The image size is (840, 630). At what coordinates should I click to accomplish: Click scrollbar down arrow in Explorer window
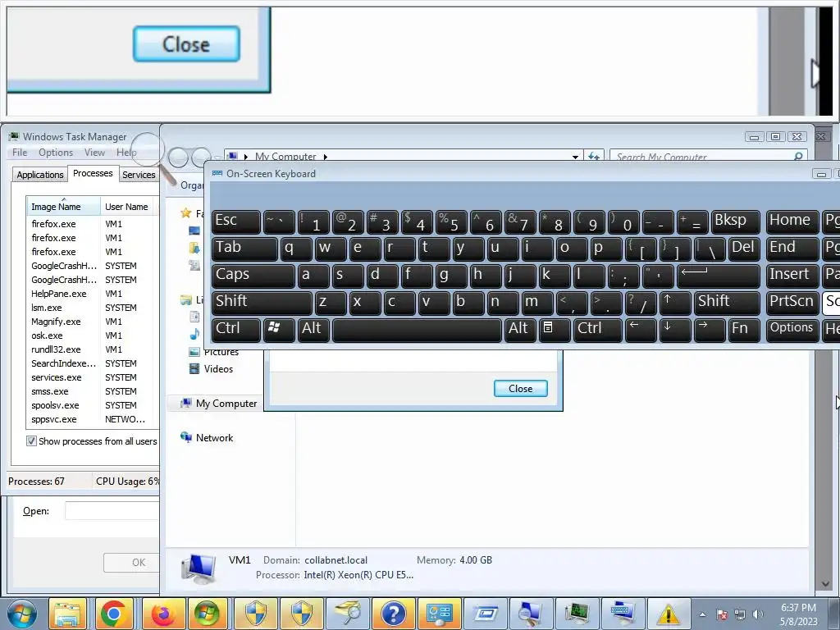[825, 584]
